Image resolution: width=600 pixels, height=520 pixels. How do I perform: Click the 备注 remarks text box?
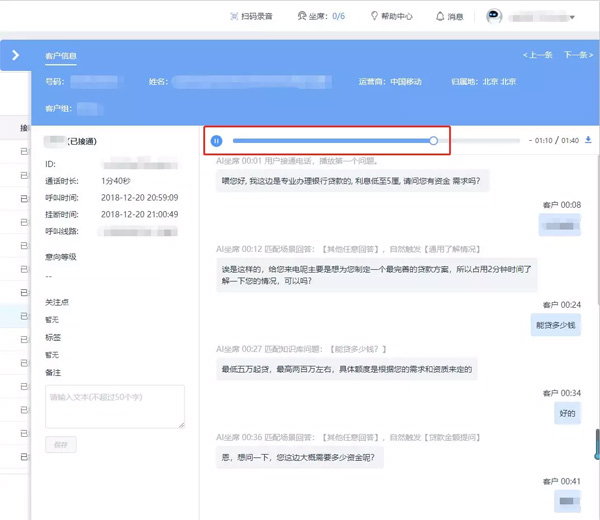(x=115, y=407)
